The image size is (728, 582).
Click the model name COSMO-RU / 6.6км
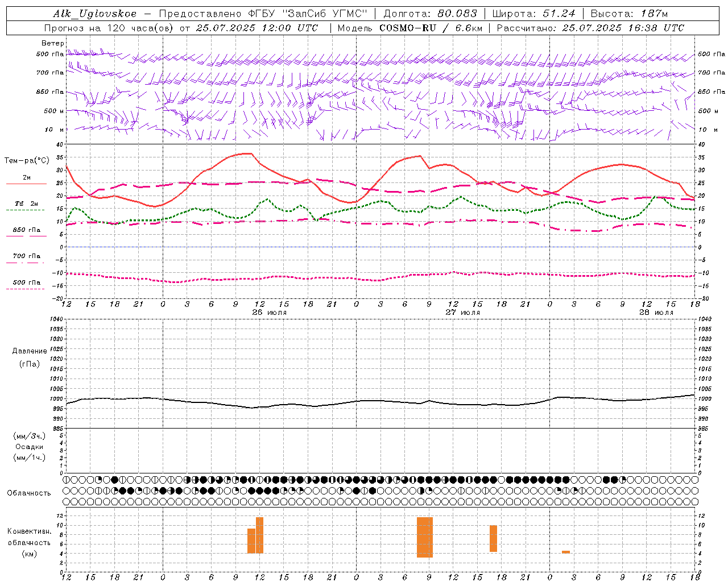[429, 28]
